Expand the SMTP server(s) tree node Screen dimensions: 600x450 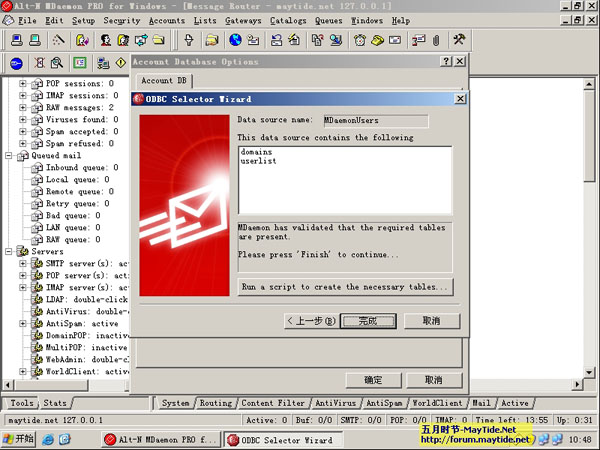23,263
